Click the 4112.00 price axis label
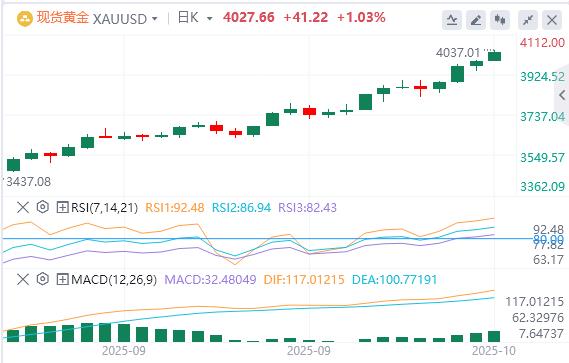This screenshot has height=363, width=569. pyautogui.click(x=543, y=43)
